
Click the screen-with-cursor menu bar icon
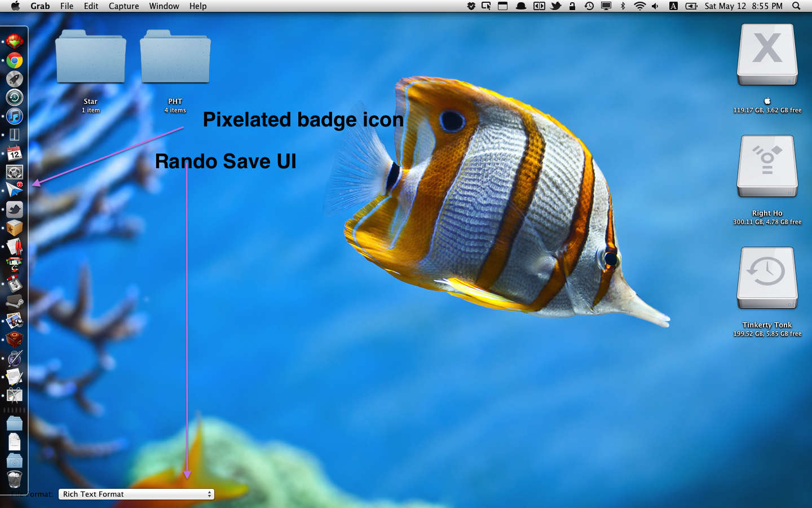click(x=486, y=6)
